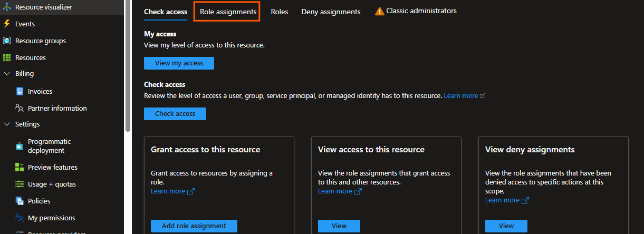Click the View deny assignments heading
Screen dimensions: 644x234
530,150
